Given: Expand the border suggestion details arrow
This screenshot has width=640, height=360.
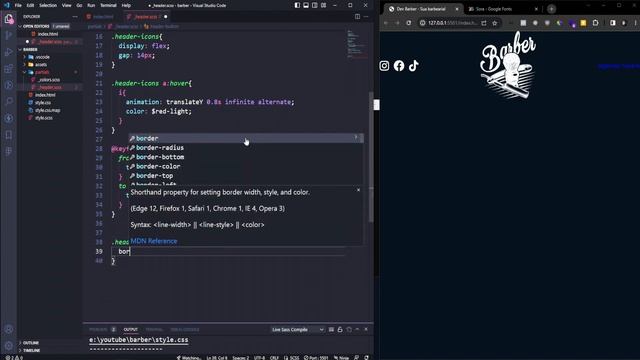Looking at the screenshot, I should pyautogui.click(x=356, y=138).
